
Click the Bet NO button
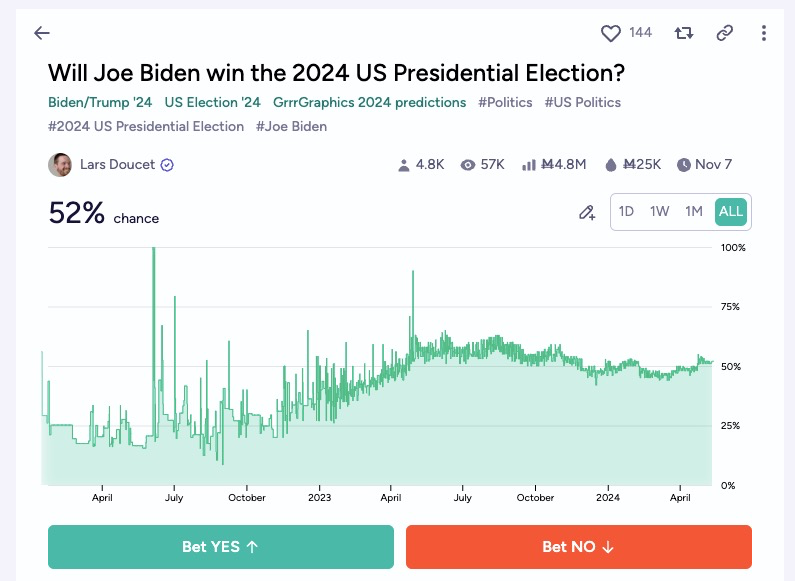tap(579, 547)
